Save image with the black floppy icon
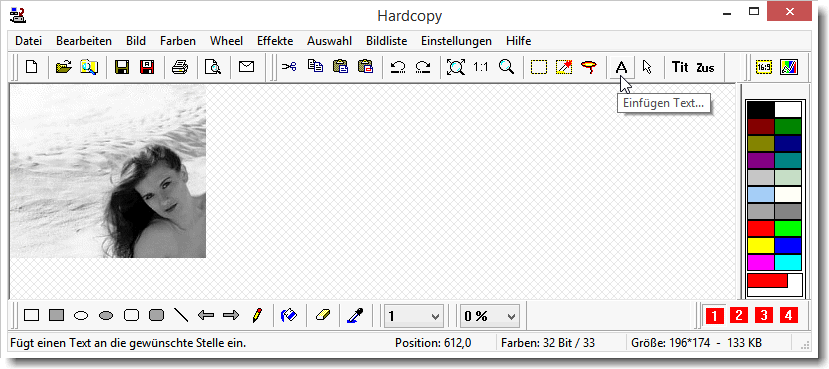This screenshot has width=829, height=369. pos(122,67)
